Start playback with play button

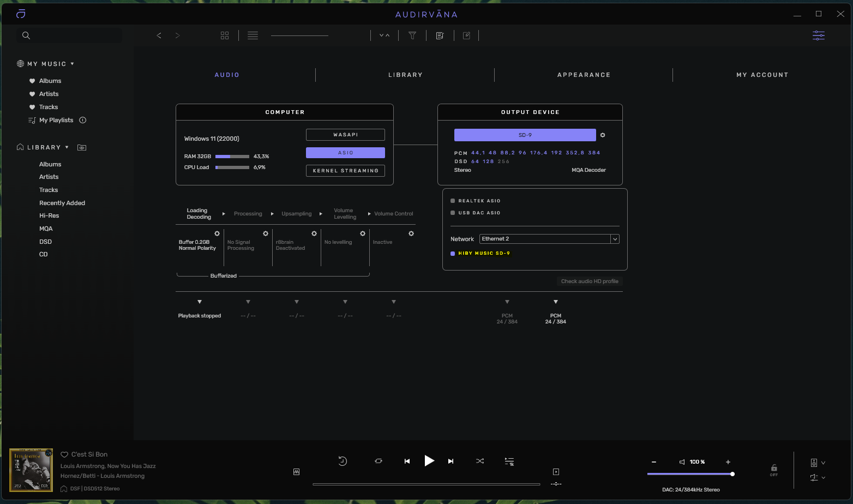[429, 461]
